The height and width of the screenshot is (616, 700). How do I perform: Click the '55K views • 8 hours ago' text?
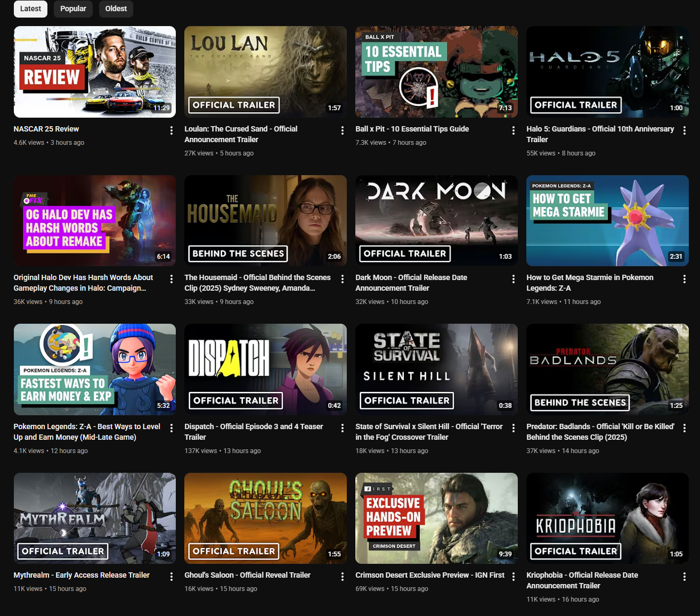pyautogui.click(x=561, y=153)
